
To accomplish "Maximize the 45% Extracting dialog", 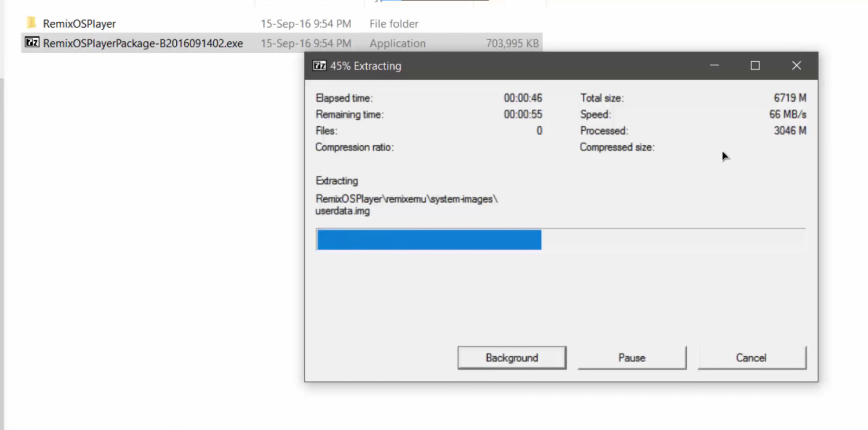I will pos(755,66).
